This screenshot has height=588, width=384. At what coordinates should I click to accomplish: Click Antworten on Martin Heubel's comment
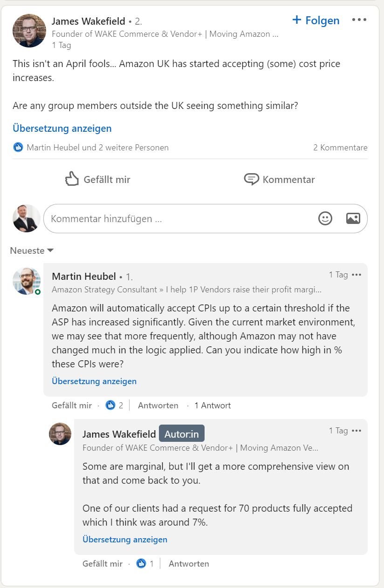pyautogui.click(x=158, y=406)
